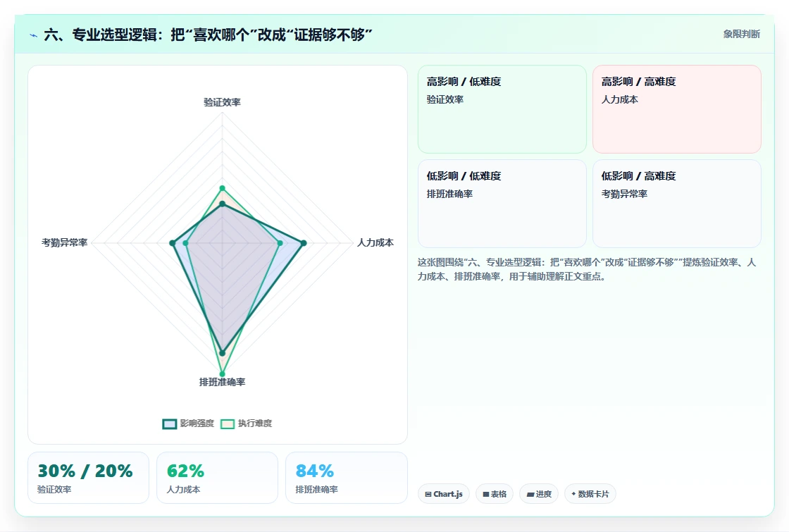Click the lightning icon beside the section title
The image size is (789, 532).
coord(34,35)
